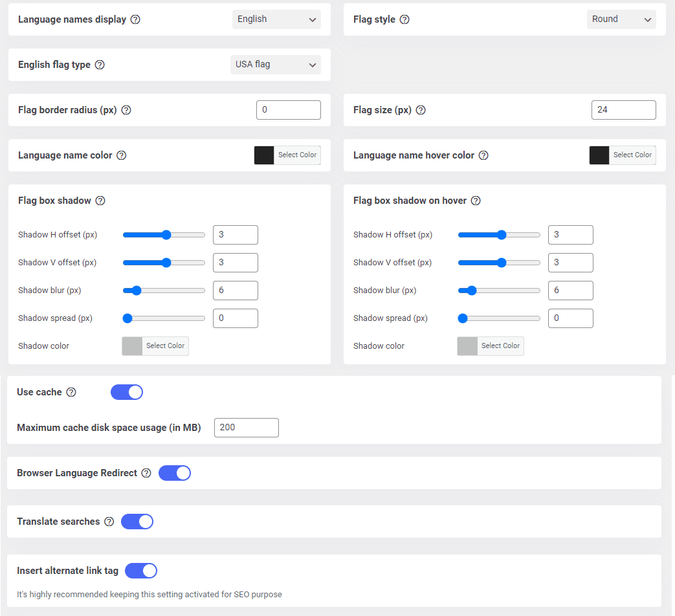Click Shadow spread value box in Flag box shadow
This screenshot has height=616, width=675.
(236, 318)
